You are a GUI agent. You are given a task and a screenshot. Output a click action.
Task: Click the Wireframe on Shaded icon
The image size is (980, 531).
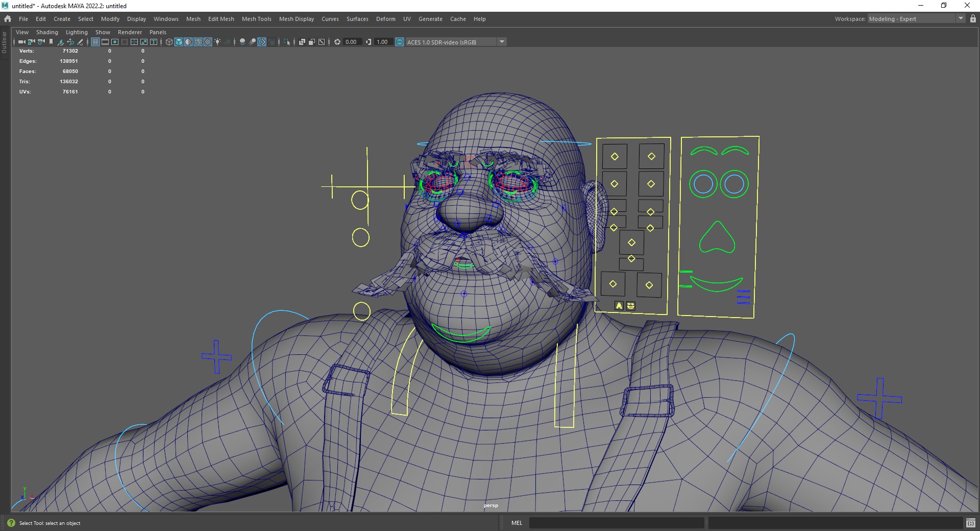tap(198, 42)
